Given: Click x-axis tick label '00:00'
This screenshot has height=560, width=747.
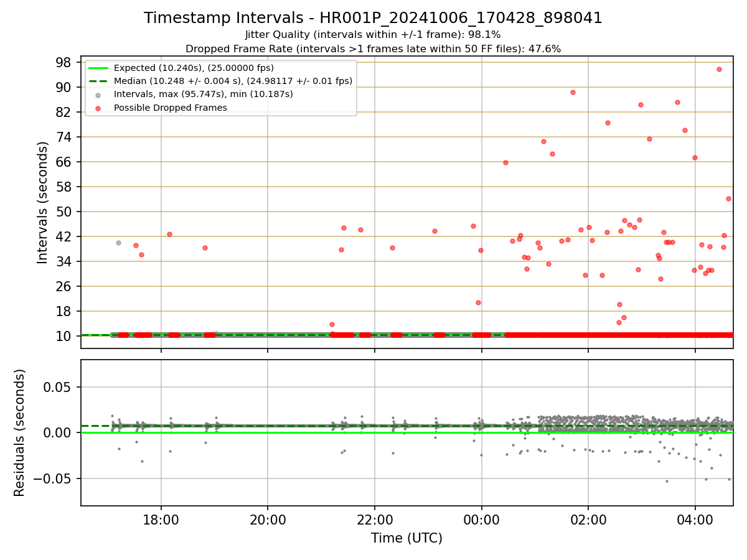Looking at the screenshot, I should [481, 519].
